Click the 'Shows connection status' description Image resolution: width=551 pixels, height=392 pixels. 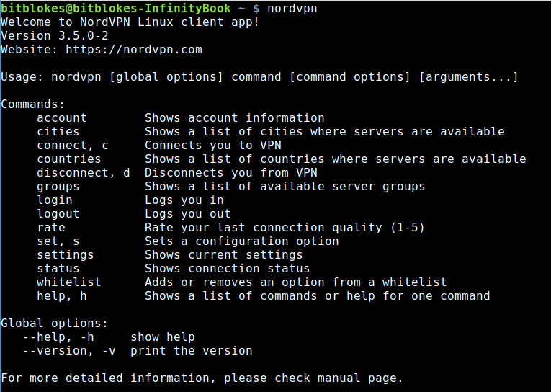(228, 269)
